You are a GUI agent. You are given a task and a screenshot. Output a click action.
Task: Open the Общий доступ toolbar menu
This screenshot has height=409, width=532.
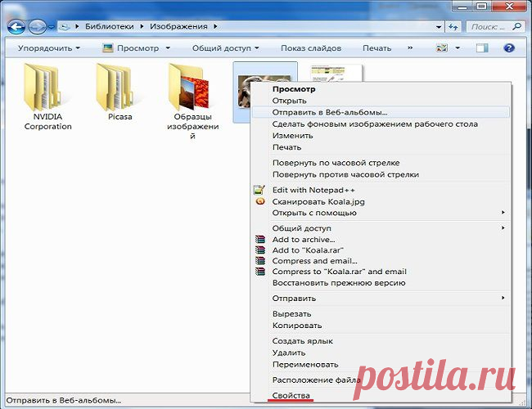tap(226, 48)
